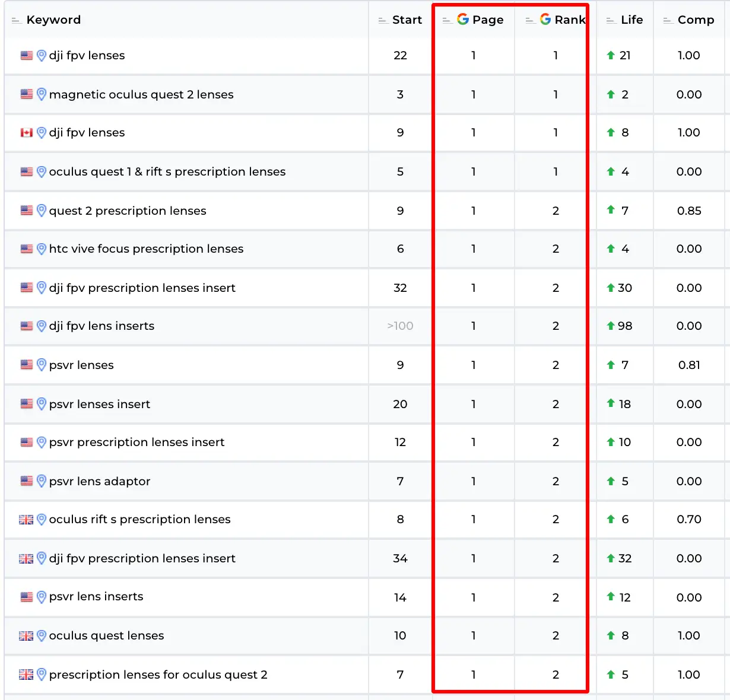The height and width of the screenshot is (700, 730).
Task: Click green up arrow next to Life 98
Action: (611, 326)
